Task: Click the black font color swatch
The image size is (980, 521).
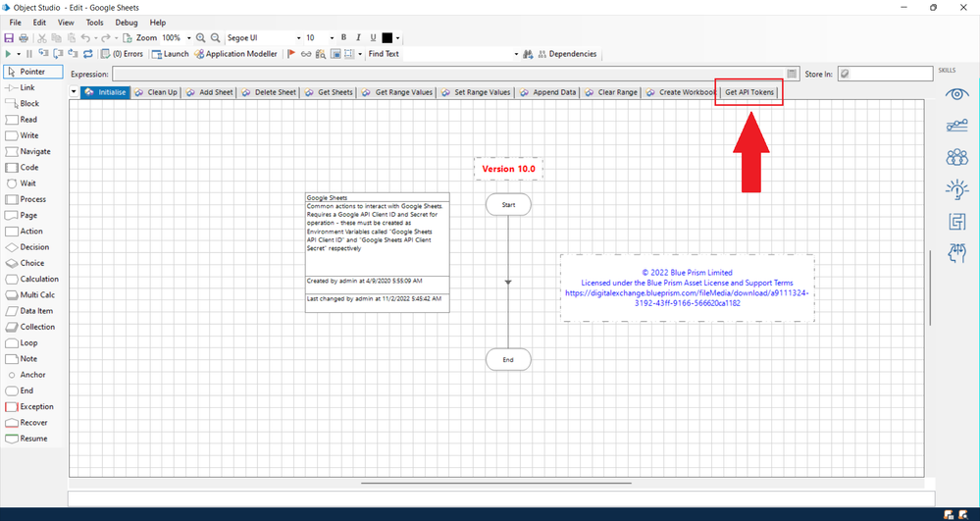Action: [387, 37]
